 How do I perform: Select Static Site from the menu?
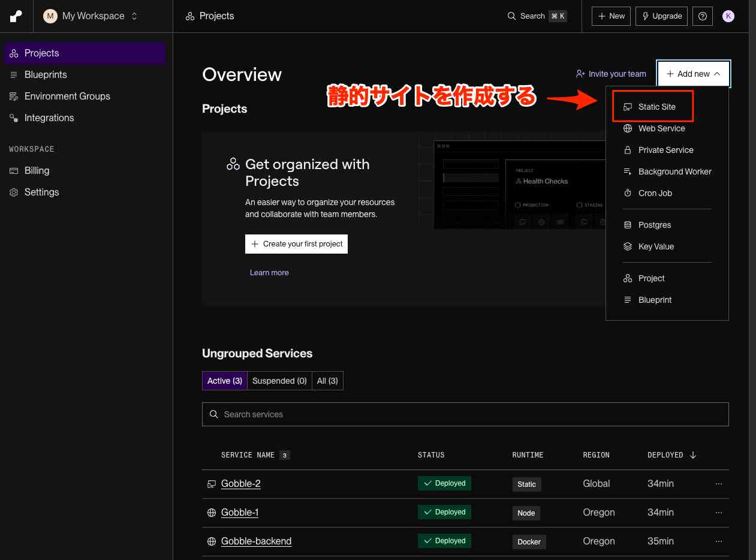(656, 107)
